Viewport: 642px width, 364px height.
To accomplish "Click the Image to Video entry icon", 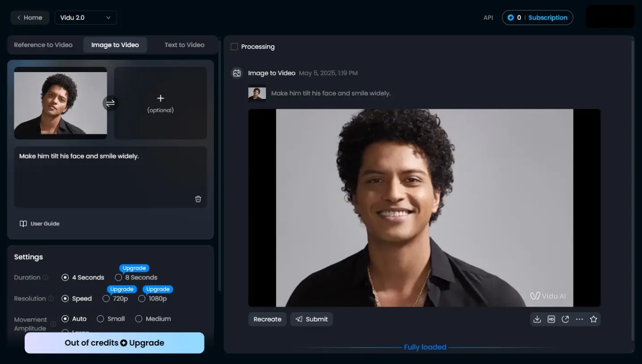I will (x=237, y=73).
